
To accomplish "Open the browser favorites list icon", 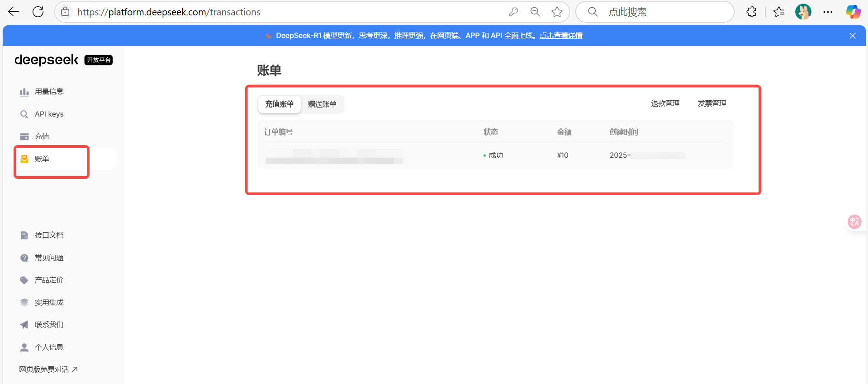I will (x=779, y=12).
